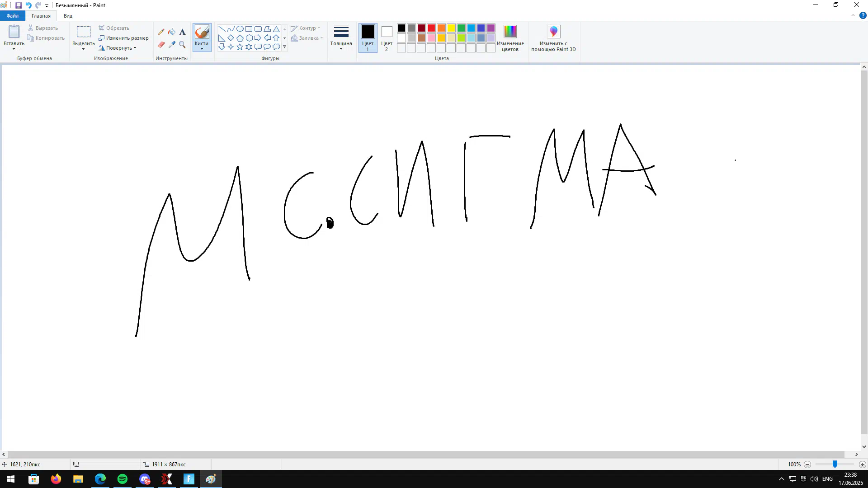Open the Help question mark icon
868x488 pixels.
click(x=863, y=15)
